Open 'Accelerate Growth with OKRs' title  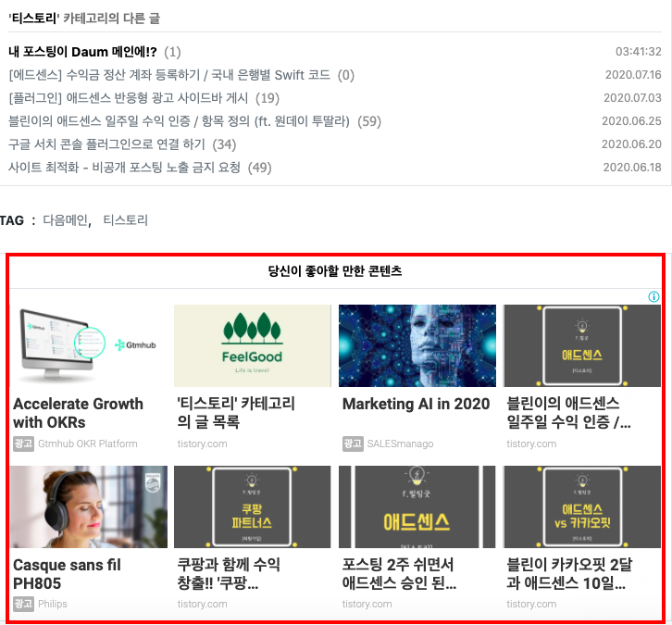pyautogui.click(x=78, y=413)
